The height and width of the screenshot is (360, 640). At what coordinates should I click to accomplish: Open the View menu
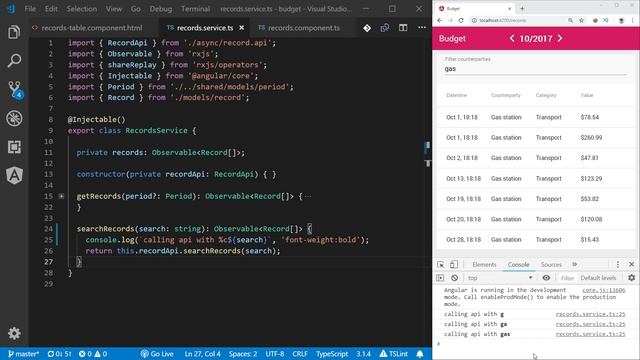(x=113, y=9)
